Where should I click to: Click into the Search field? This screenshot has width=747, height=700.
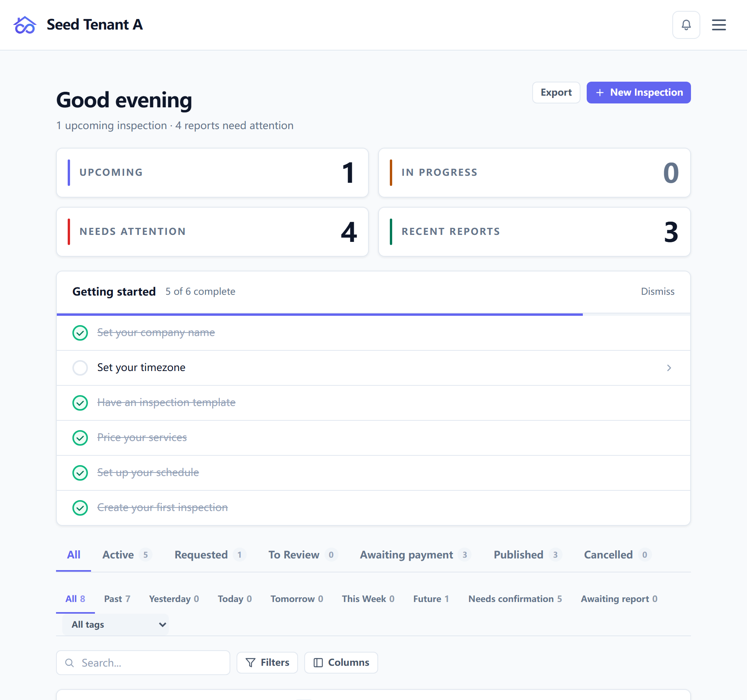[143, 663]
